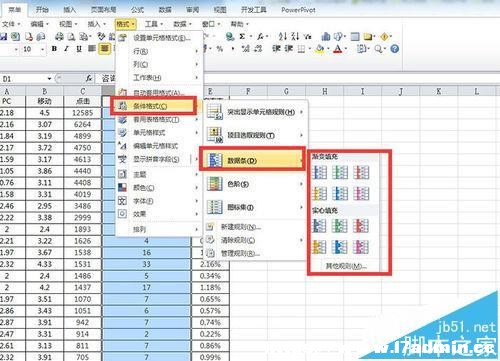
Task: Click the sort ascending A-Z icon
Action: (283, 36)
